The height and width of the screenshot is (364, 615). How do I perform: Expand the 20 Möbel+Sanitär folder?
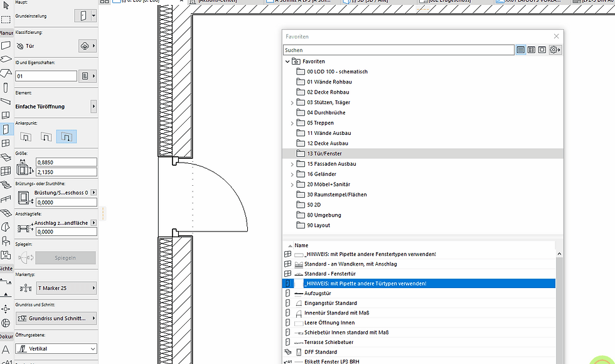pos(292,185)
